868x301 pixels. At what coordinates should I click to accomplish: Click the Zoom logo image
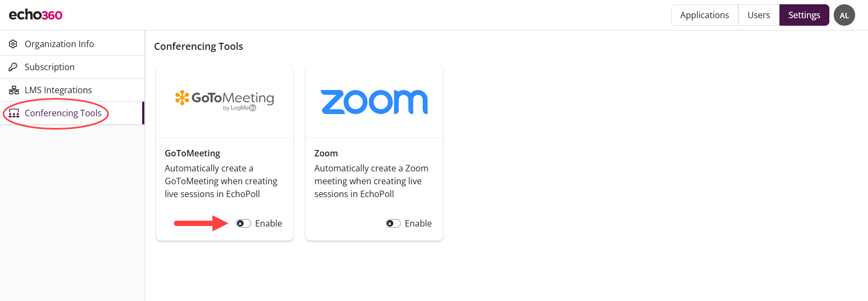(374, 102)
